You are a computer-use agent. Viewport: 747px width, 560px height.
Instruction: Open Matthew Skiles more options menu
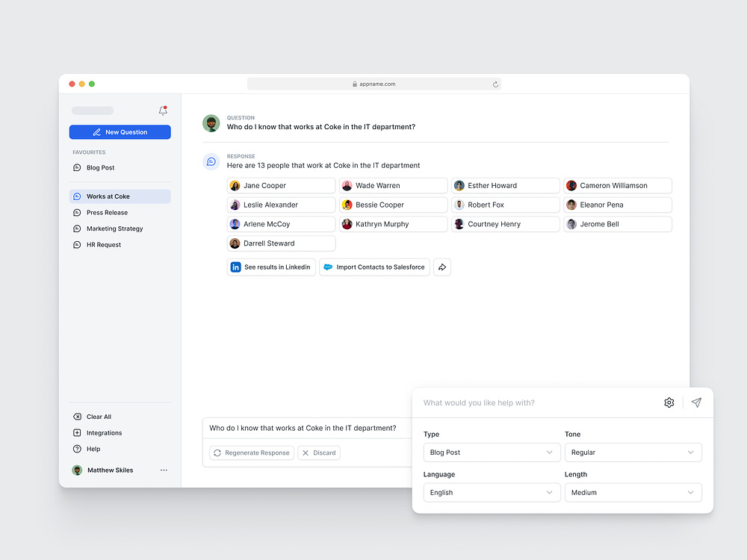(164, 470)
